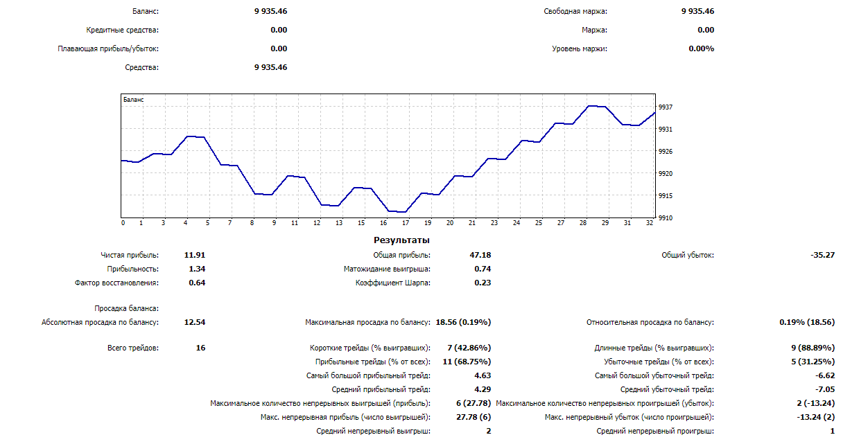Click the "Уровень маржи:" label

click(580, 48)
